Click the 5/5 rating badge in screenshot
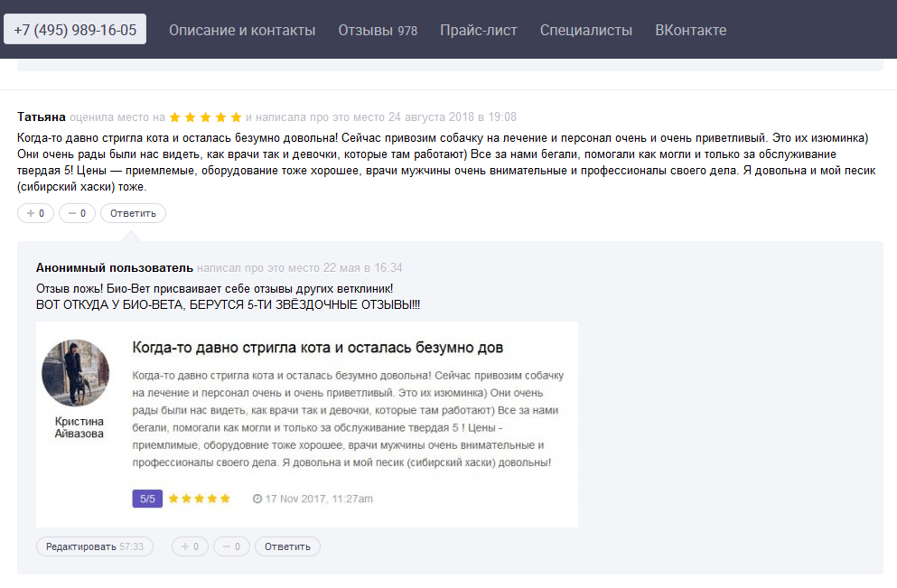 coord(147,499)
